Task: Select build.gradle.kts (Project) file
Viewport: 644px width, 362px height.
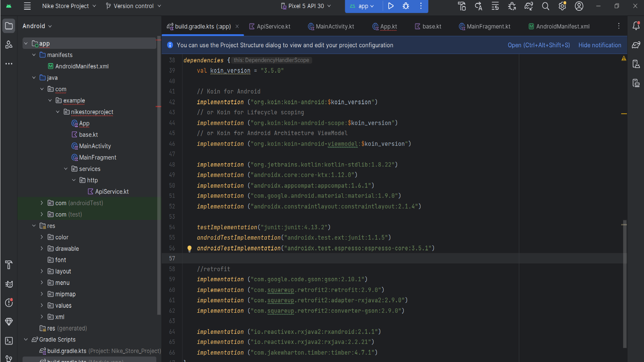Action: coord(100,351)
